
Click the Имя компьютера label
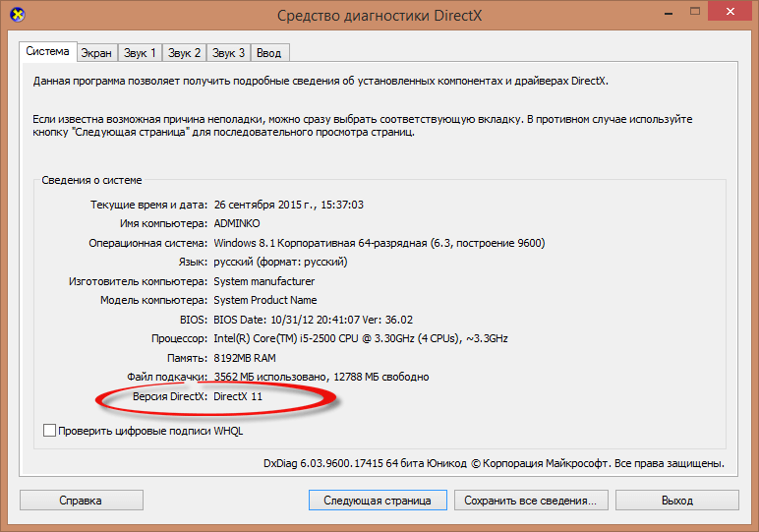point(163,223)
